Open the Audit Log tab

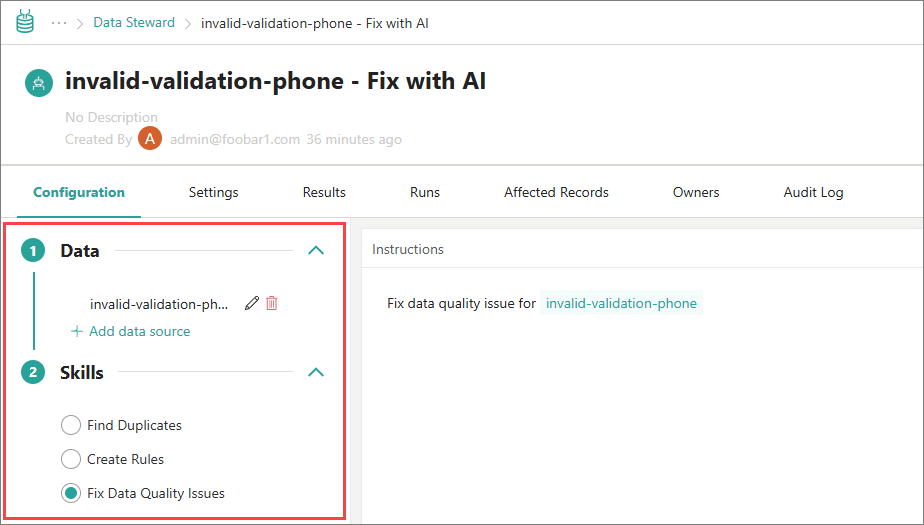[813, 192]
